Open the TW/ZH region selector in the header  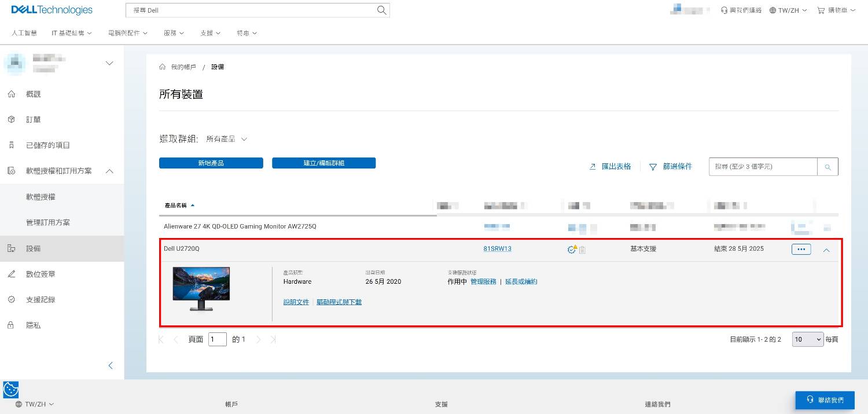tap(788, 10)
